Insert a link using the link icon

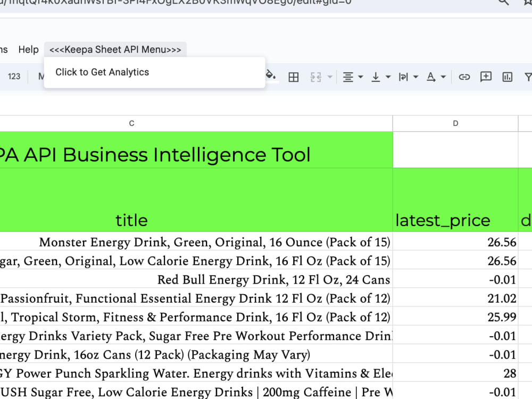point(464,77)
